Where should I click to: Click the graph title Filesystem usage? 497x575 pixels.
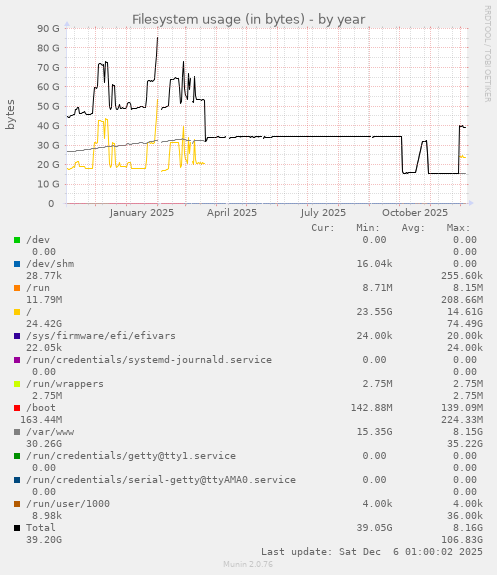tap(248, 19)
